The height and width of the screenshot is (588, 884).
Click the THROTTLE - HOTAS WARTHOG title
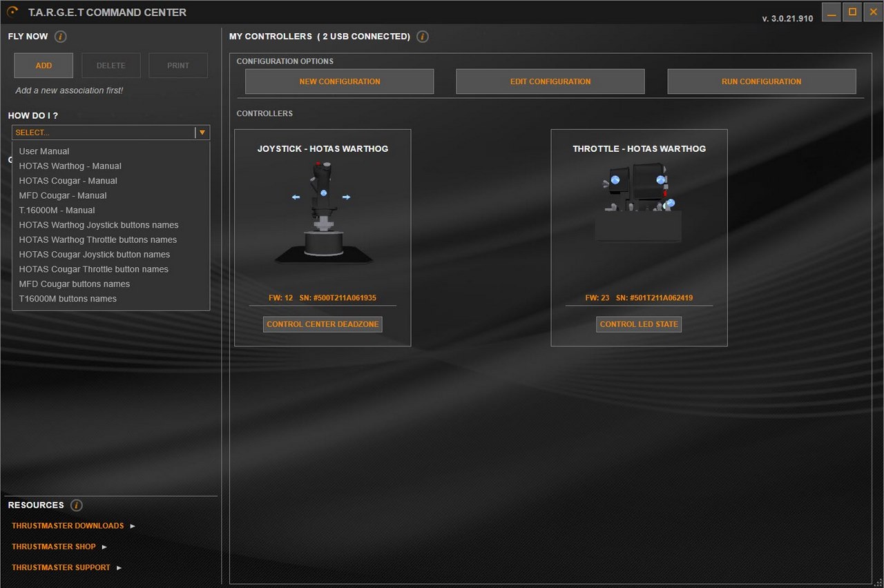639,149
